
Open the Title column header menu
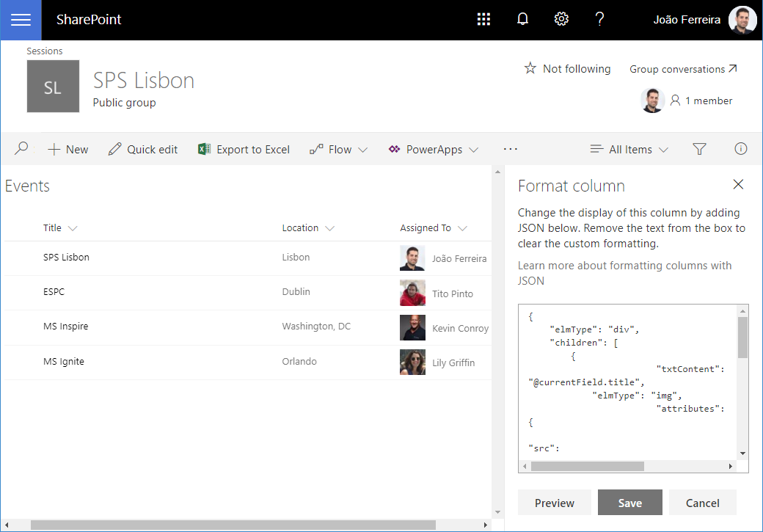coord(60,227)
